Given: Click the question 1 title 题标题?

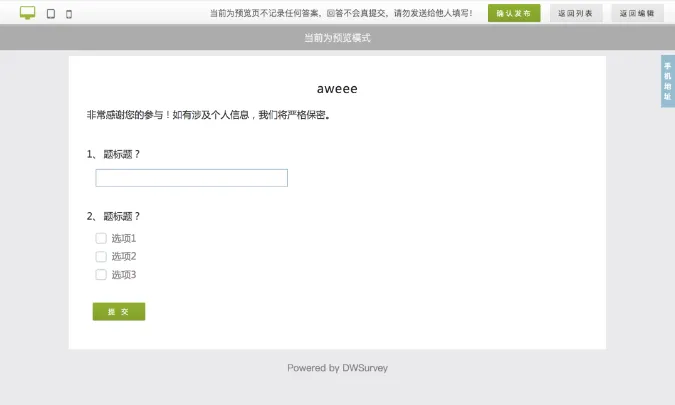Looking at the screenshot, I should pyautogui.click(x=122, y=154).
